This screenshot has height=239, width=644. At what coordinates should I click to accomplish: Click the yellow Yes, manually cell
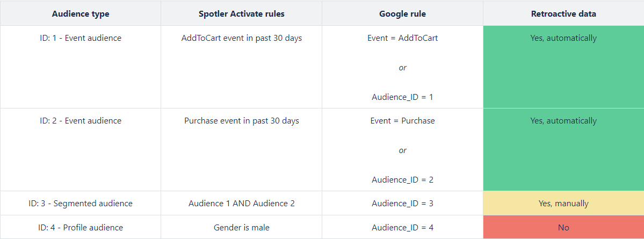click(563, 203)
